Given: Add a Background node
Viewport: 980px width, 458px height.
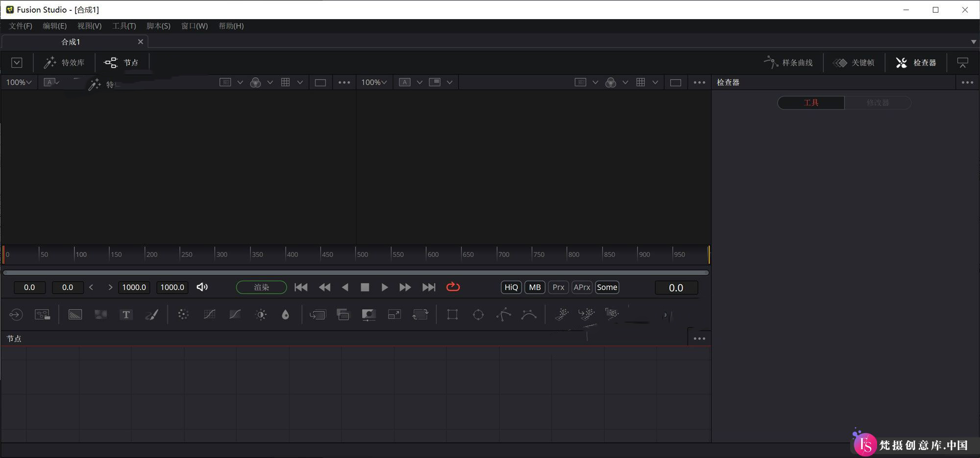Looking at the screenshot, I should pyautogui.click(x=75, y=315).
